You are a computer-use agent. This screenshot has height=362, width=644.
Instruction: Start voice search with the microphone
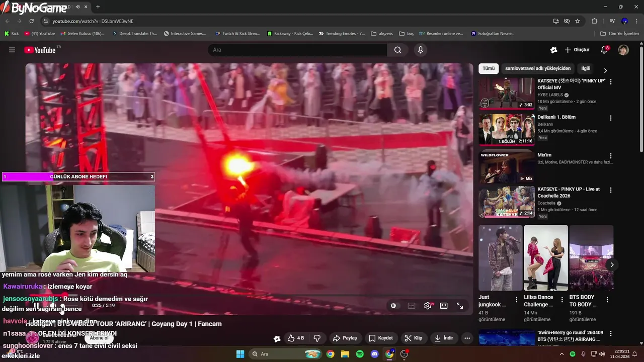tap(421, 50)
